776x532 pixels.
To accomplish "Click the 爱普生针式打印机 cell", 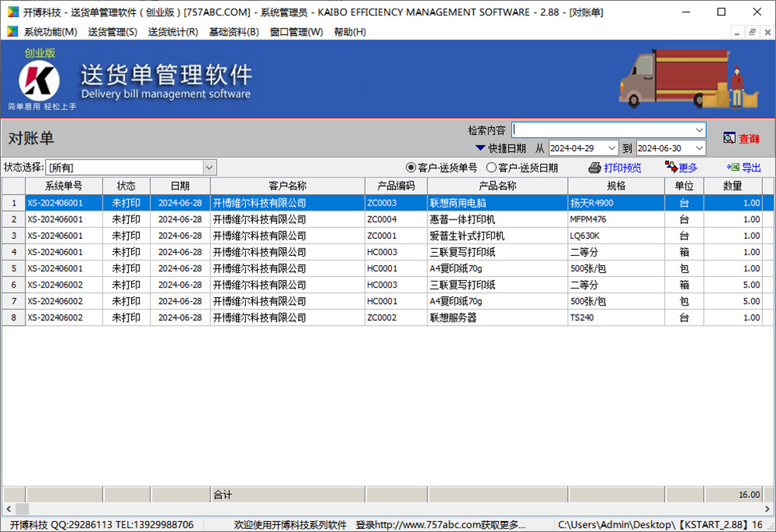I will [497, 235].
